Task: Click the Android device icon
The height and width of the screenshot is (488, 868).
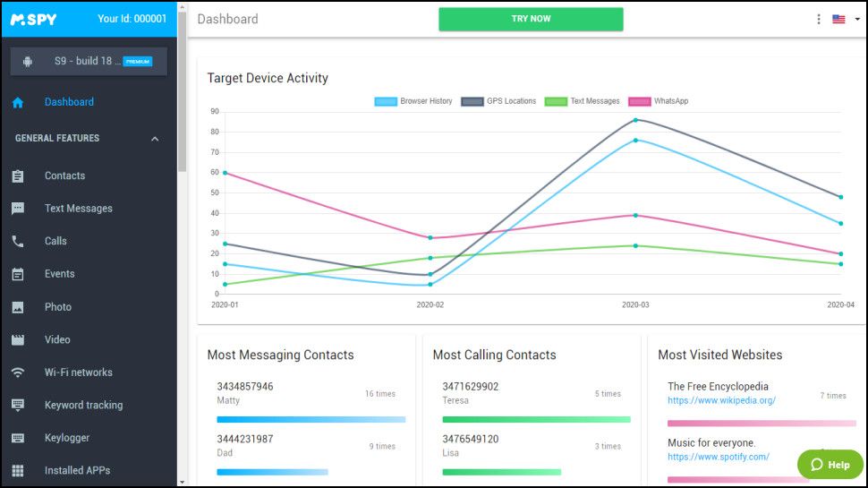Action: click(x=27, y=62)
